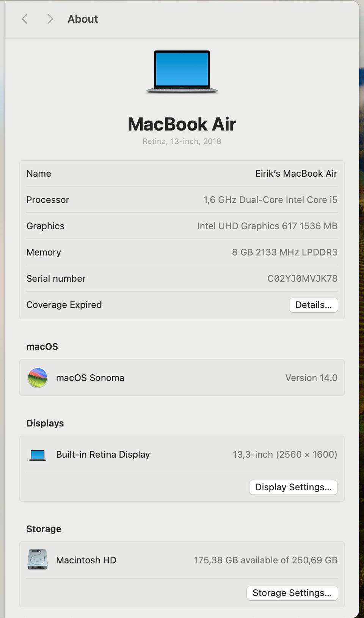The image size is (364, 618).
Task: Click the Built-in Retina Display icon
Action: [x=38, y=455]
